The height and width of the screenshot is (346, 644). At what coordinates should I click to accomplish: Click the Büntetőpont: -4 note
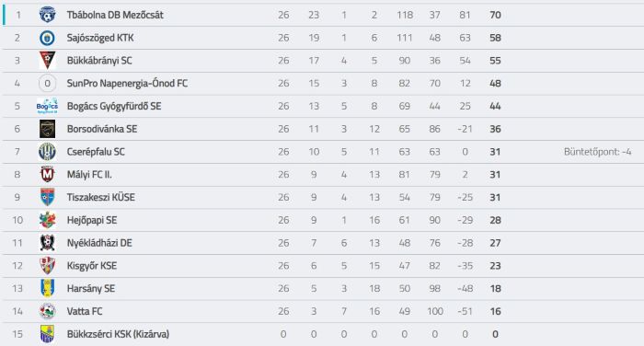pyautogui.click(x=598, y=152)
